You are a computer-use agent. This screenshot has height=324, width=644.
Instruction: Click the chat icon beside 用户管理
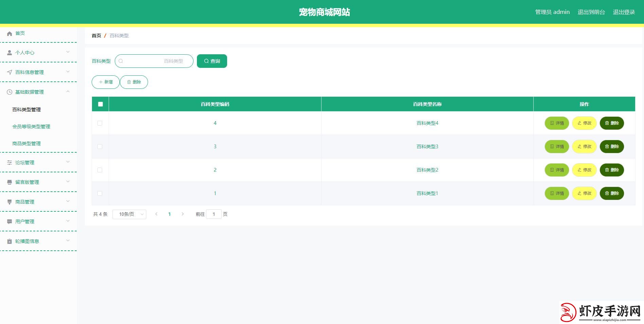click(10, 222)
